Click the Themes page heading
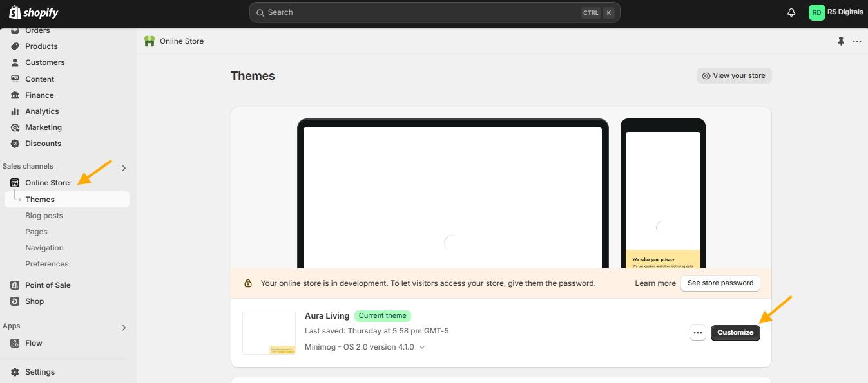Viewport: 868px width, 383px height. point(253,76)
